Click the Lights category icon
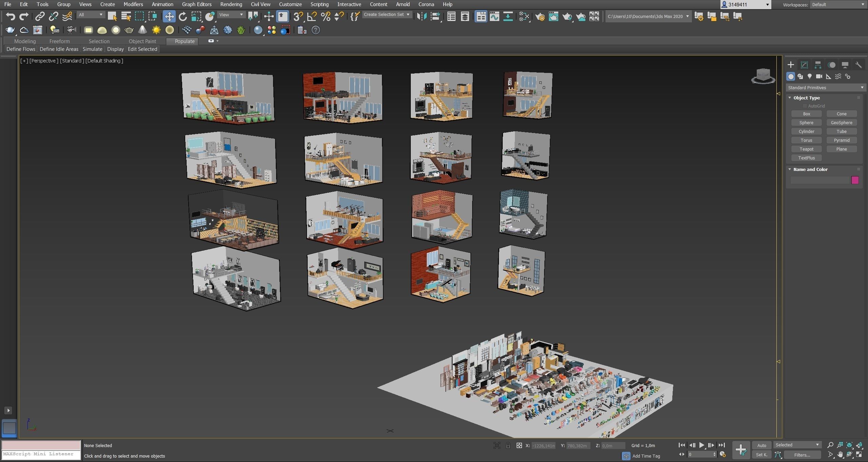This screenshot has height=462, width=868. pyautogui.click(x=810, y=76)
